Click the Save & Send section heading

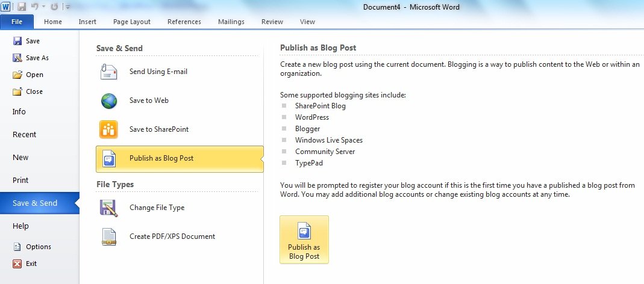119,48
